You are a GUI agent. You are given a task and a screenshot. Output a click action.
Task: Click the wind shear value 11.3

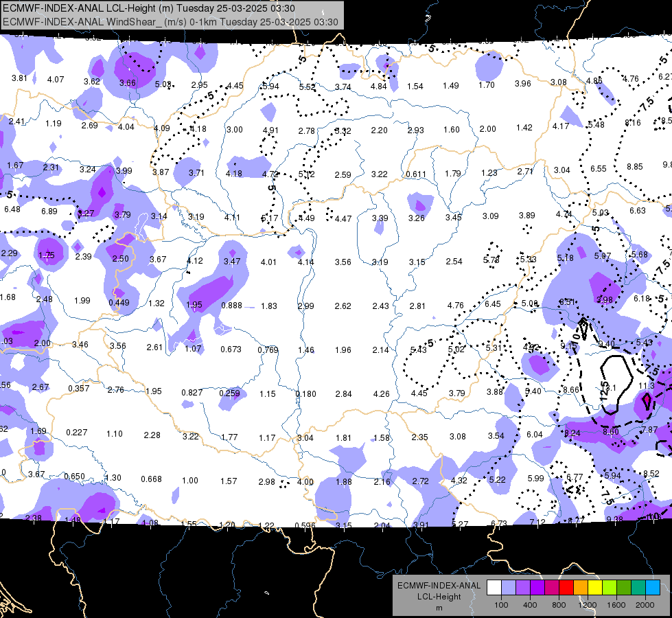[x=647, y=386]
